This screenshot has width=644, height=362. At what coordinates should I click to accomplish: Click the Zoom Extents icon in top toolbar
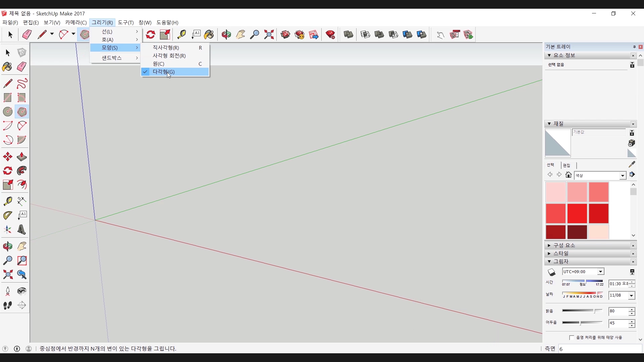pos(269,35)
